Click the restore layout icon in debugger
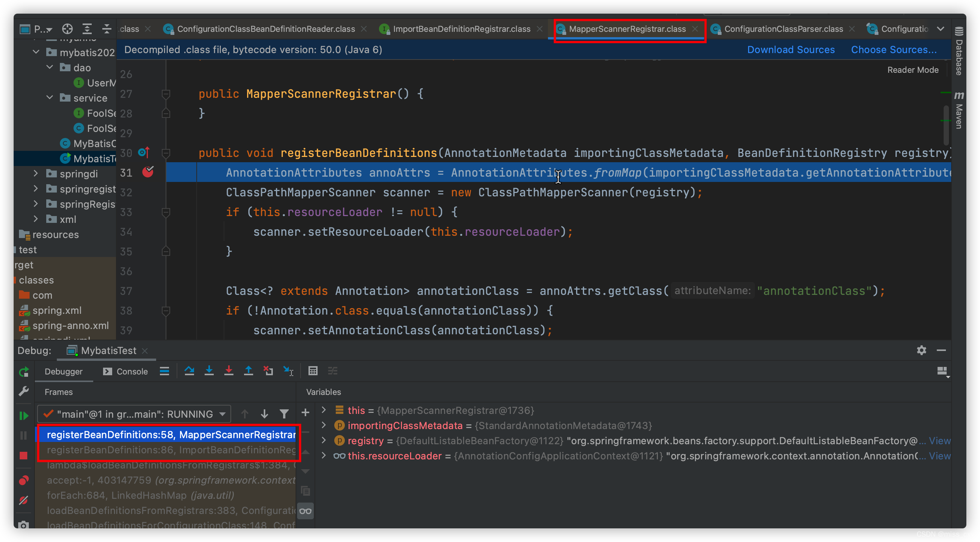The image size is (980, 542). tap(942, 371)
